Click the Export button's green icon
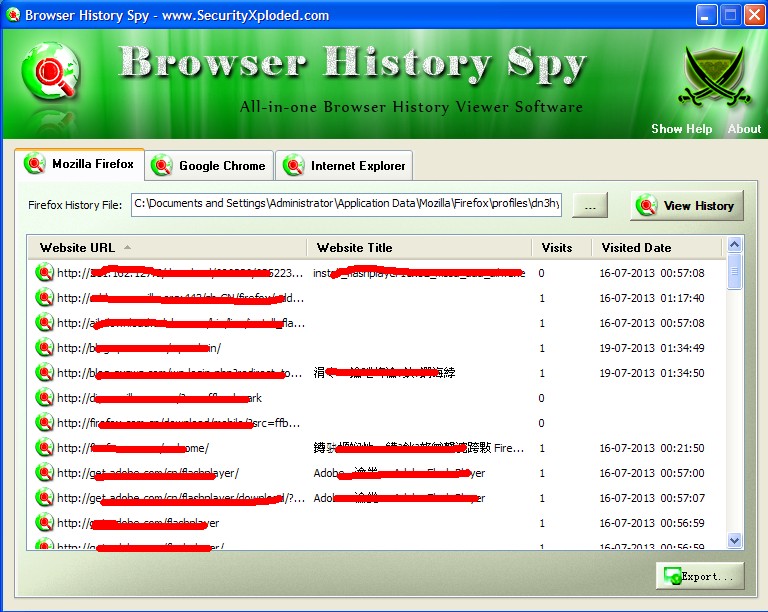 [x=672, y=576]
